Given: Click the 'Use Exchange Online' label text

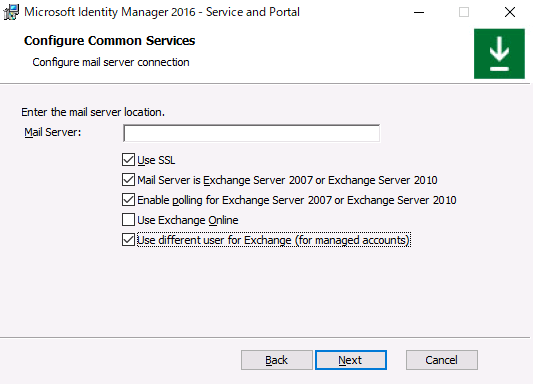Looking at the screenshot, I should click(188, 220).
